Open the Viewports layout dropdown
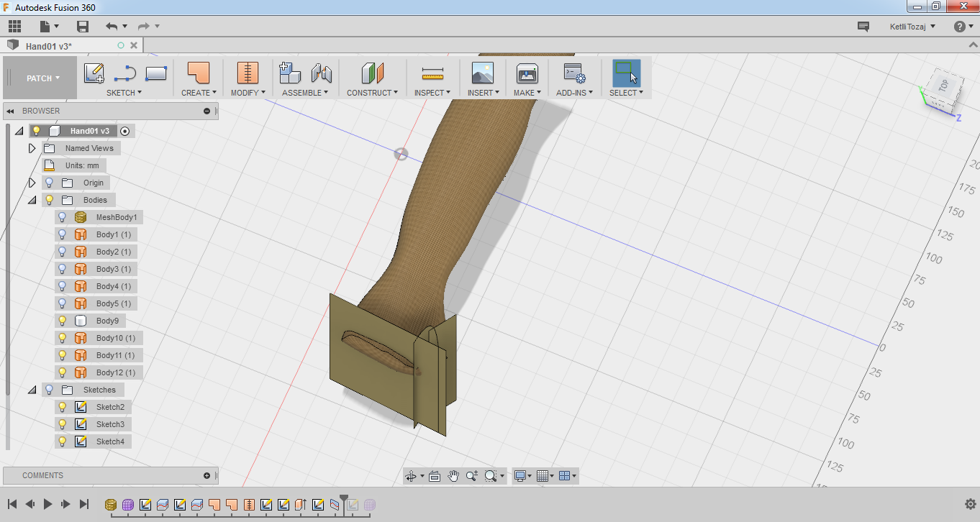980x522 pixels. 568,476
